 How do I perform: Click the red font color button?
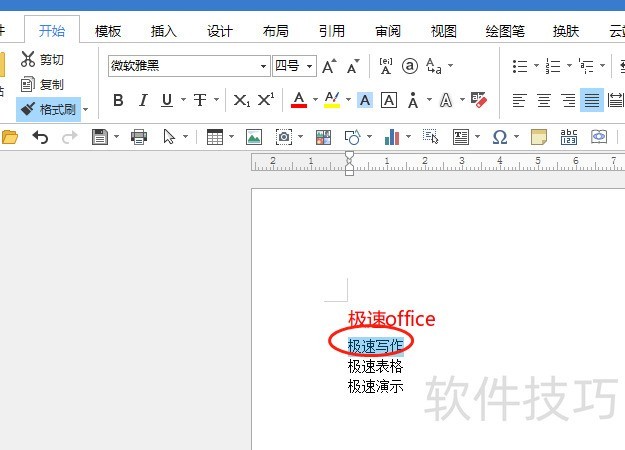point(298,100)
